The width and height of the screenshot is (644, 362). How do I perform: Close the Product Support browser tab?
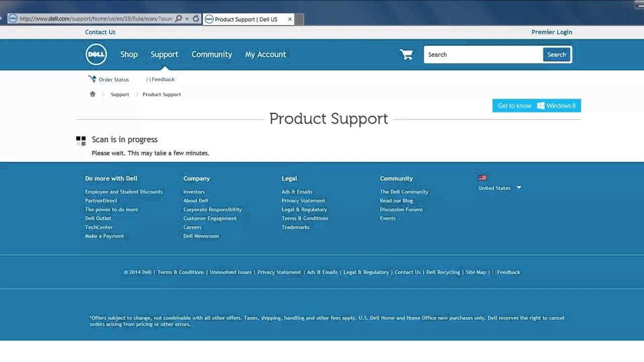290,19
